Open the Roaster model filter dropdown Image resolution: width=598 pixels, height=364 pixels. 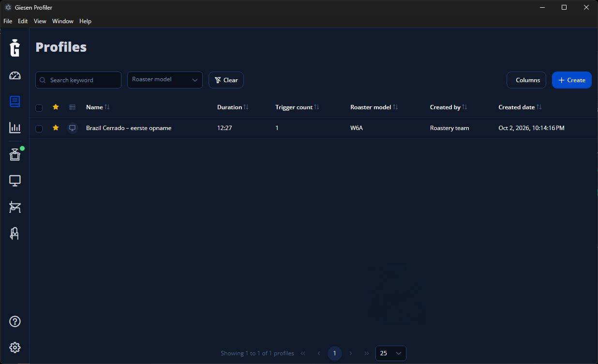point(165,80)
